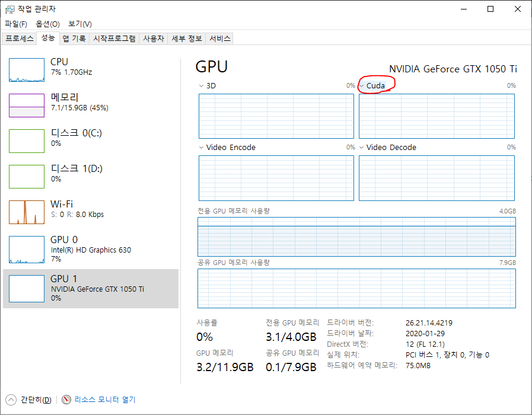The height and width of the screenshot is (415, 532).
Task: Click the 75.0MB reserved memory value
Action: pyautogui.click(x=418, y=366)
